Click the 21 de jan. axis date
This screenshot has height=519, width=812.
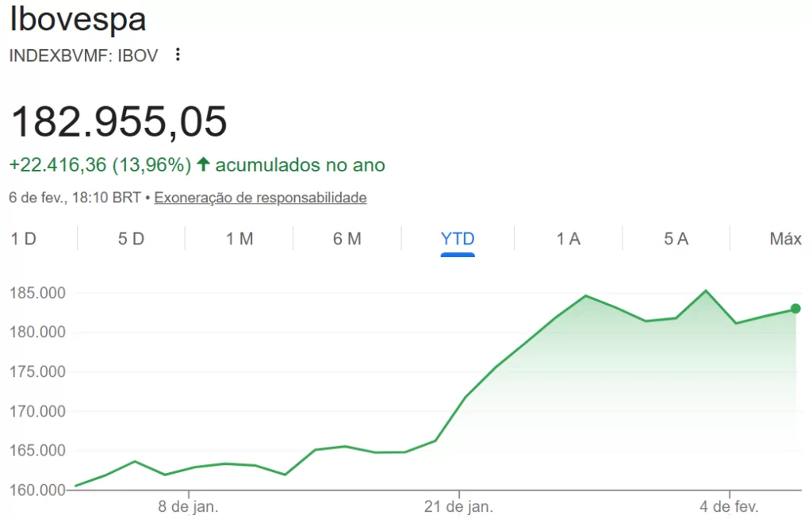tap(459, 506)
